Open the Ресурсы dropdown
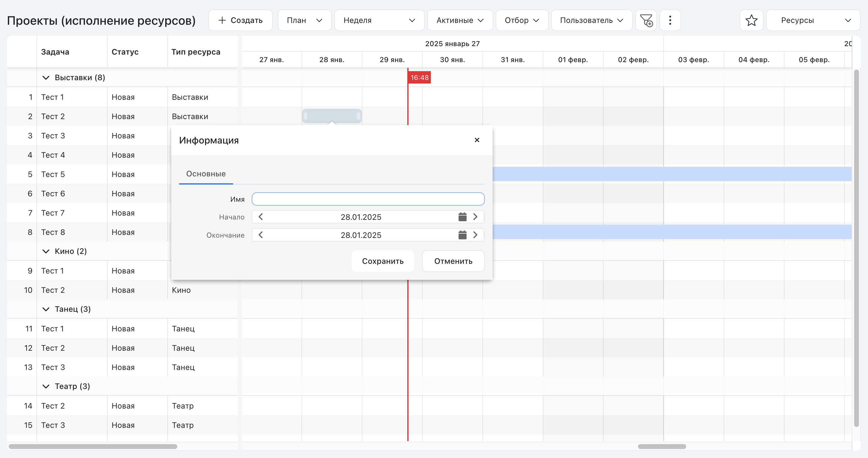This screenshot has width=868, height=458. point(813,21)
